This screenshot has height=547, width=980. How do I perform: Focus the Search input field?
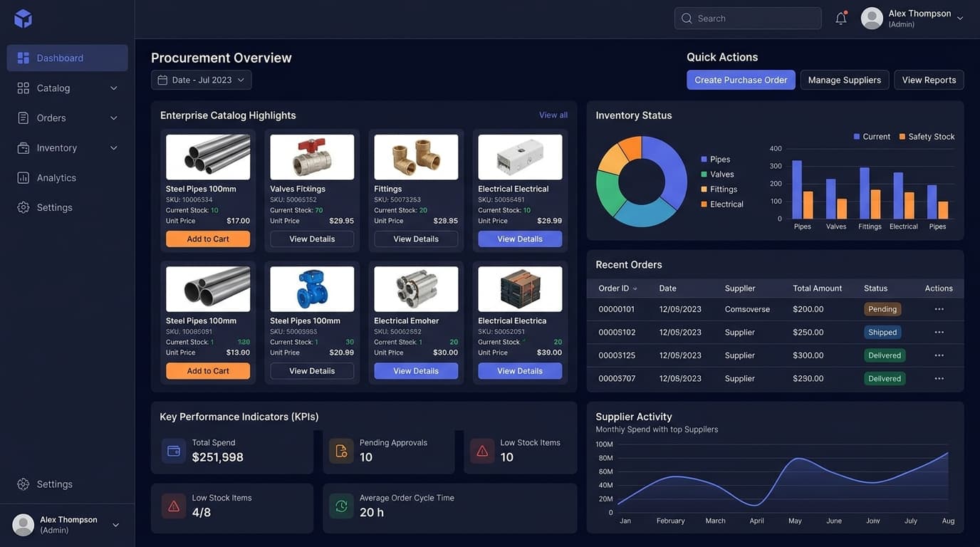click(x=748, y=19)
